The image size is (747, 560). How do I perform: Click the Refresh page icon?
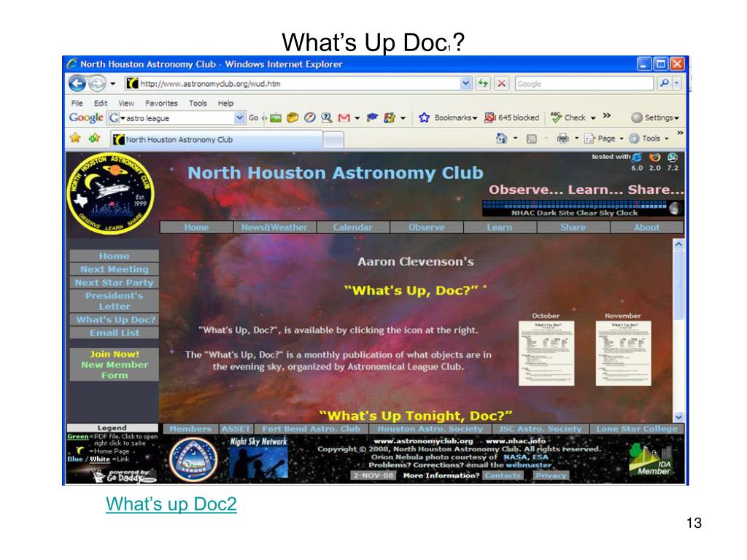[x=483, y=83]
